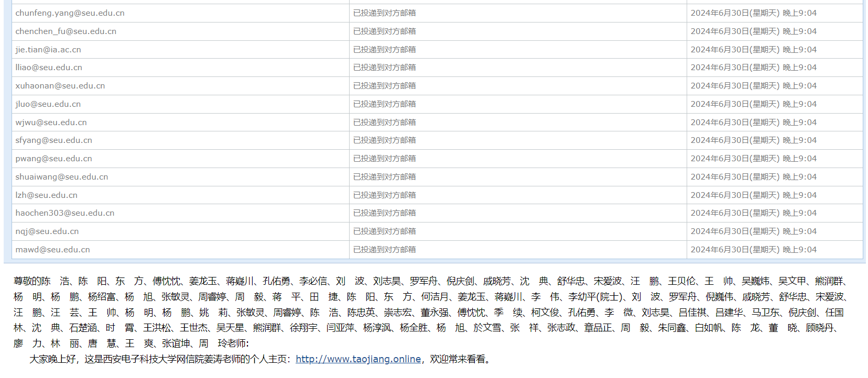Click the haochen303@seu.edu.cn address
This screenshot has height=378, width=868.
coord(65,213)
